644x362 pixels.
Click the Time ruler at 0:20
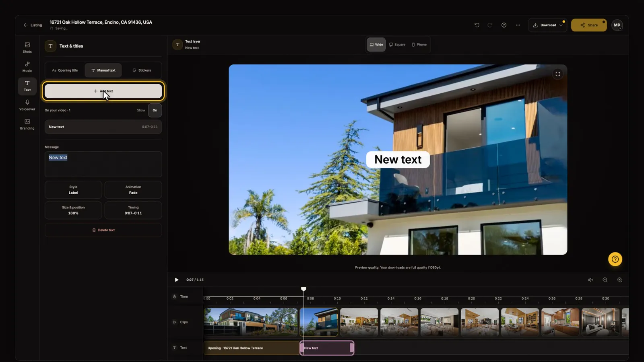pyautogui.click(x=471, y=298)
